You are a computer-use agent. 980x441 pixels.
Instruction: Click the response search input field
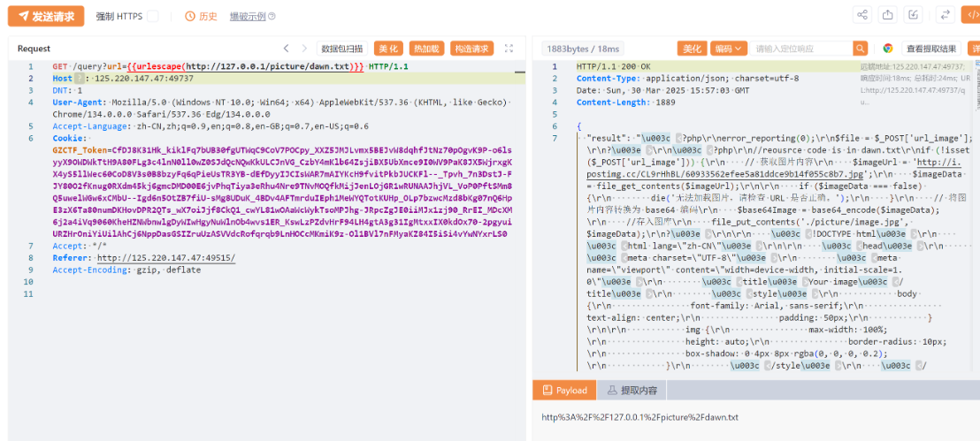(801, 49)
